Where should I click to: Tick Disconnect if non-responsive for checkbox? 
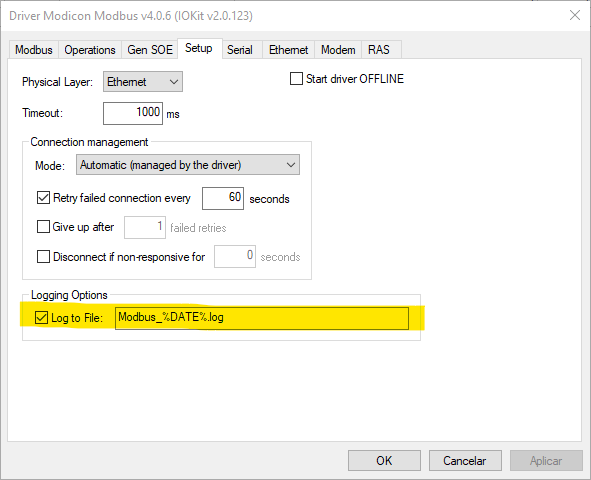point(43,257)
